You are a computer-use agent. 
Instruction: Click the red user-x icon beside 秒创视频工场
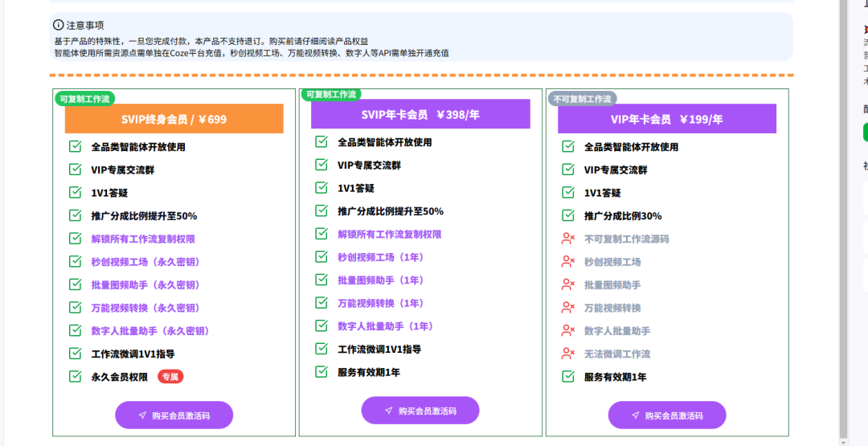tap(568, 262)
